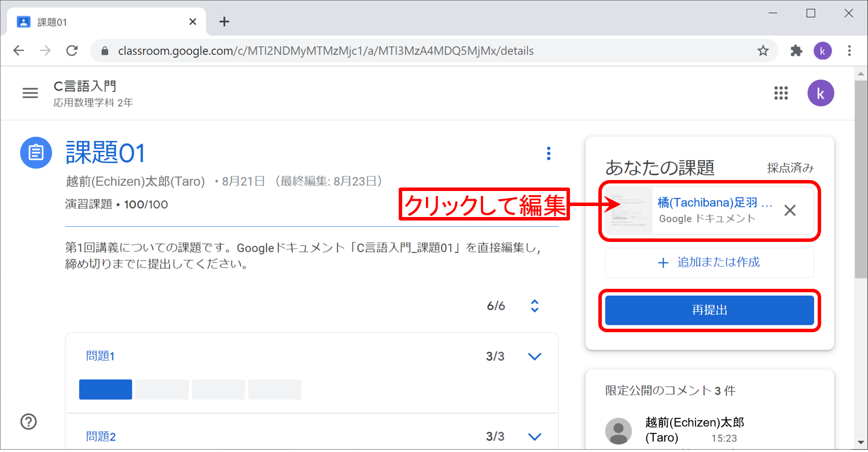Image resolution: width=868 pixels, height=452 pixels.
Task: Click the 問題2 criterion title
Action: 101,436
